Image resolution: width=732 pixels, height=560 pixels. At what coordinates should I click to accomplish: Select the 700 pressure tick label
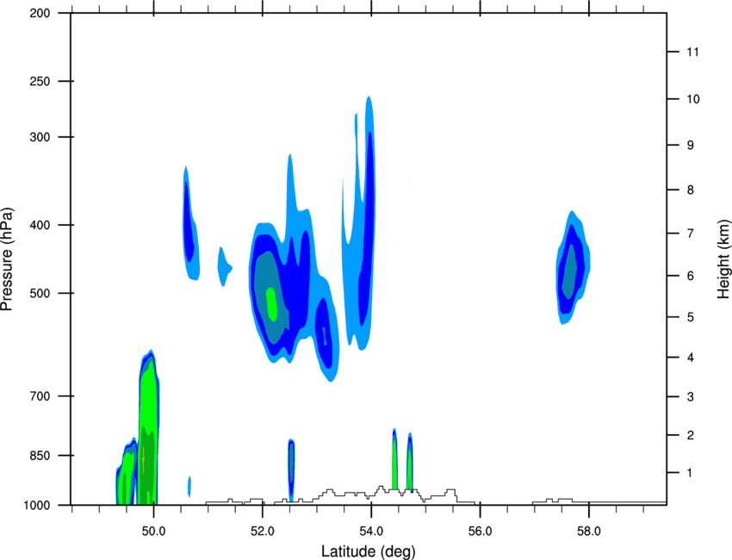[x=40, y=396]
